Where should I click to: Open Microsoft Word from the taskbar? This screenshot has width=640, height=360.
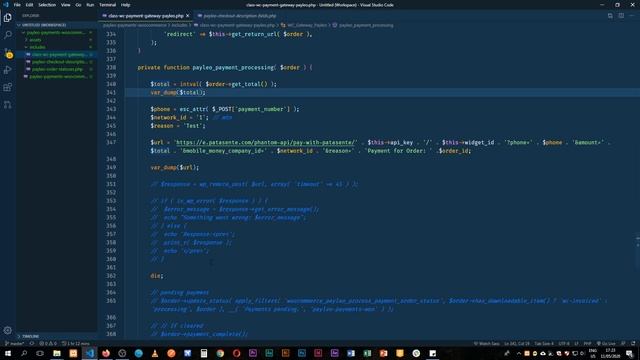click(x=351, y=353)
